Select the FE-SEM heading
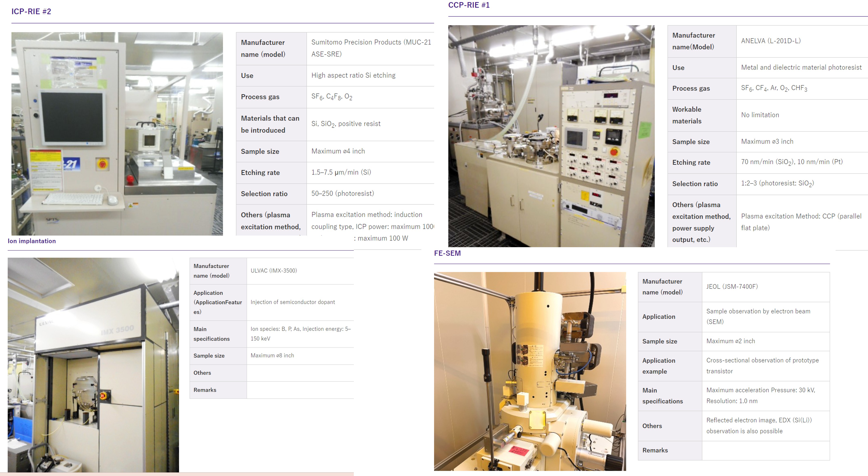The width and height of the screenshot is (868, 476). 447,253
